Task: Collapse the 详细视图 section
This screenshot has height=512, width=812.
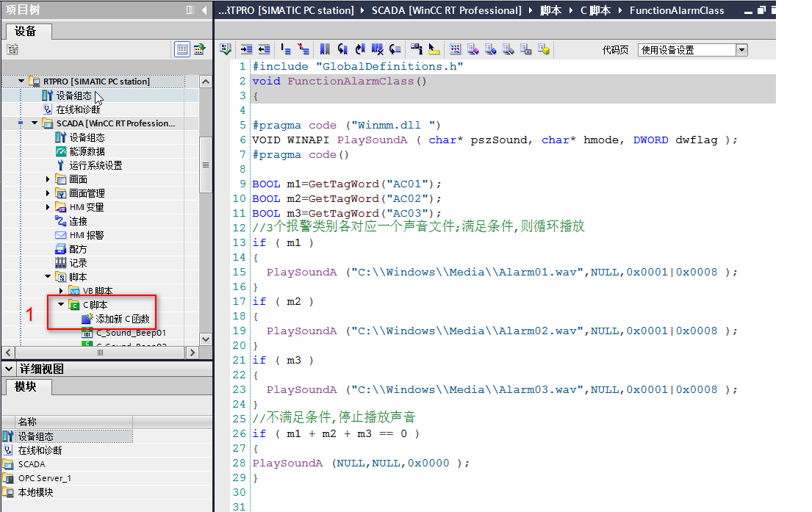Action: 9,369
